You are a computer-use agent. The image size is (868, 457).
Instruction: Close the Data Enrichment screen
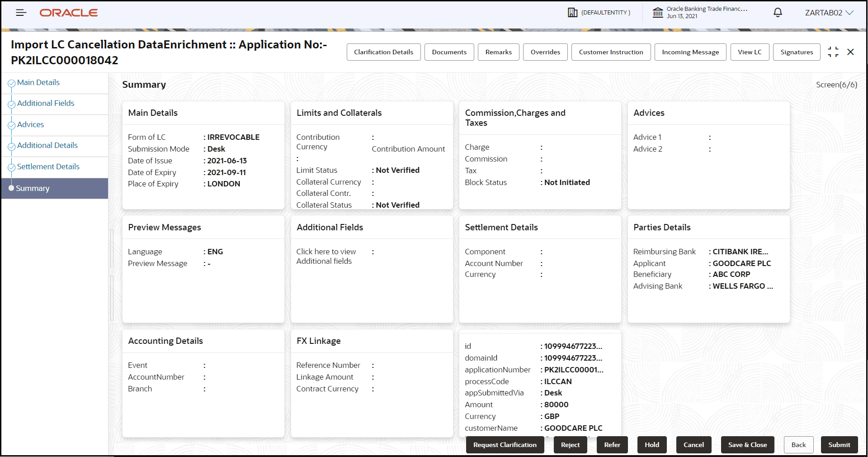pyautogui.click(x=850, y=52)
